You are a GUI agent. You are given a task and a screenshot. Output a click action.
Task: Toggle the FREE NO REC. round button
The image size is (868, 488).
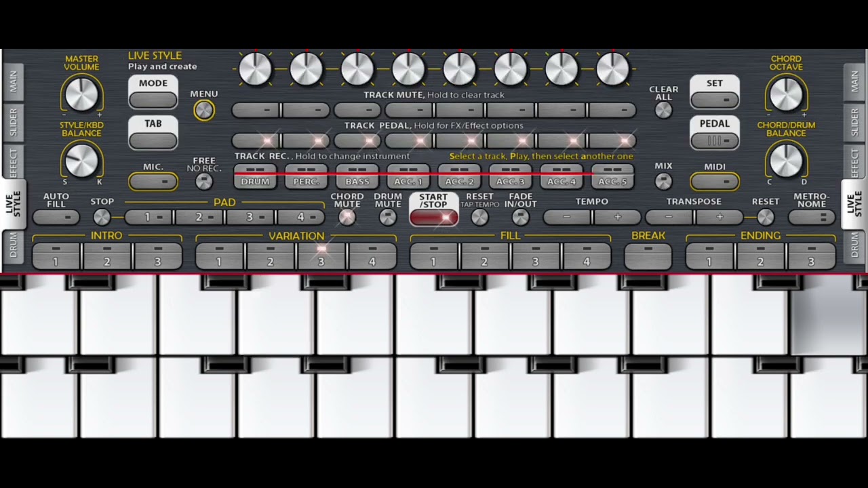tap(203, 181)
